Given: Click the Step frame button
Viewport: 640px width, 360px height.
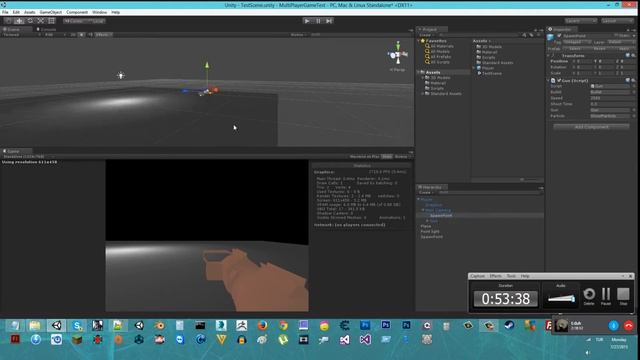Looking at the screenshot, I should [329, 21].
